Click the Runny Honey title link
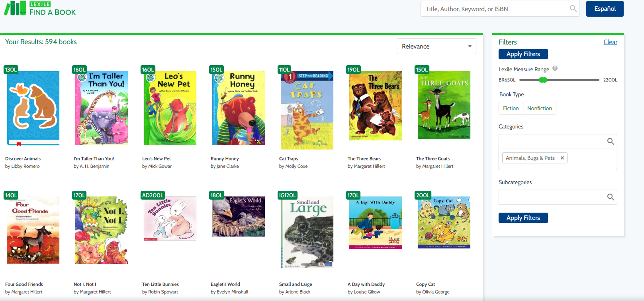 coord(225,159)
